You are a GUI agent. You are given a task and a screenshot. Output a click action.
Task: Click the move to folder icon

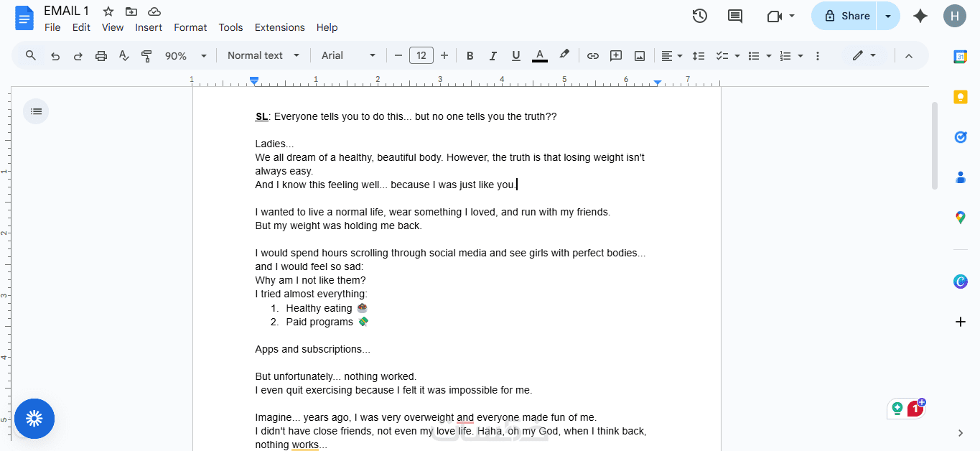click(131, 11)
